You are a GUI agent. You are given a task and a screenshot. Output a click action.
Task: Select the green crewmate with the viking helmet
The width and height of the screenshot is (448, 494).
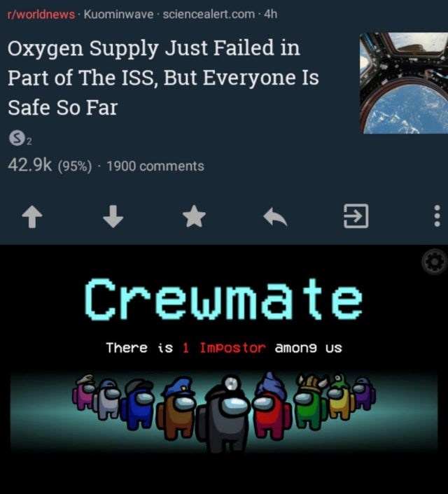(x=311, y=402)
